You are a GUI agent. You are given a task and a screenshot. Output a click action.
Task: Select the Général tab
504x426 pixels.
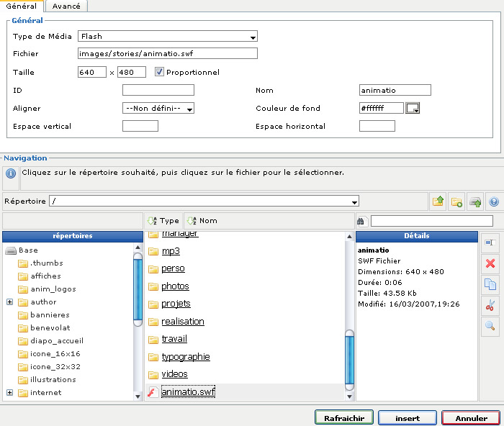point(22,6)
